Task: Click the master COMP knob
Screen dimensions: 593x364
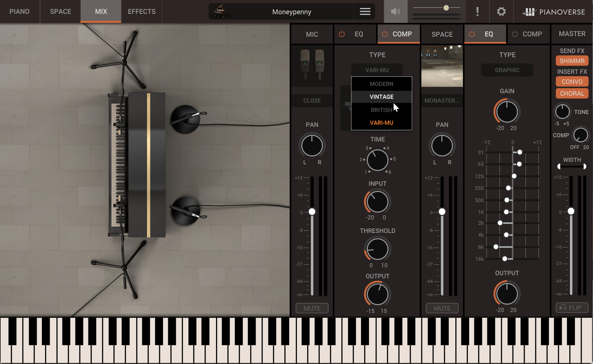Action: click(x=580, y=135)
